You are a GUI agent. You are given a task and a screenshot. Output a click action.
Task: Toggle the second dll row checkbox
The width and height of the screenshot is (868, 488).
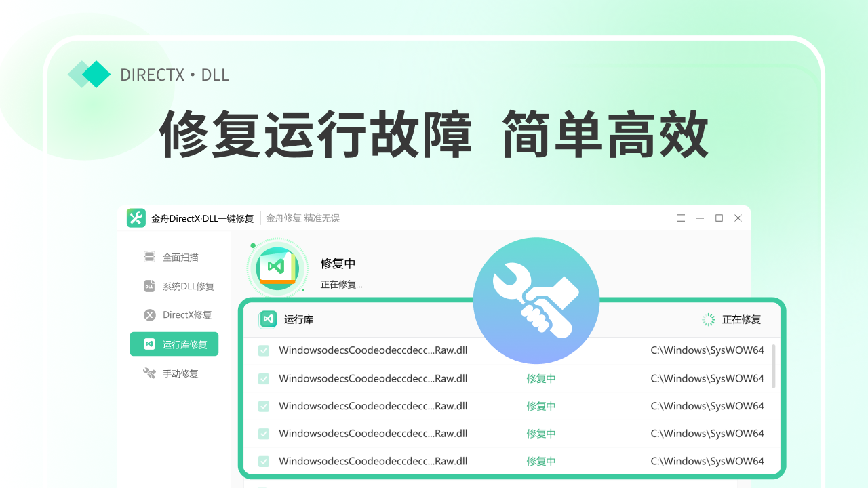[264, 379]
